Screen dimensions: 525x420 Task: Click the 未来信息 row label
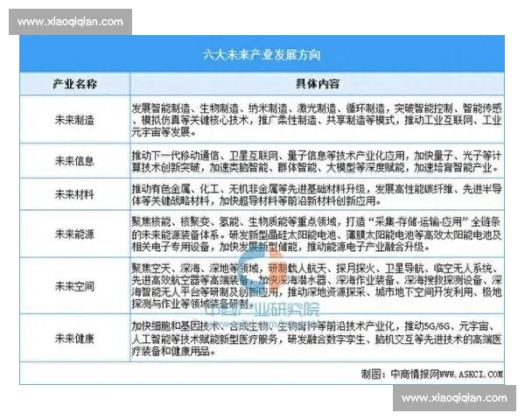(x=75, y=160)
